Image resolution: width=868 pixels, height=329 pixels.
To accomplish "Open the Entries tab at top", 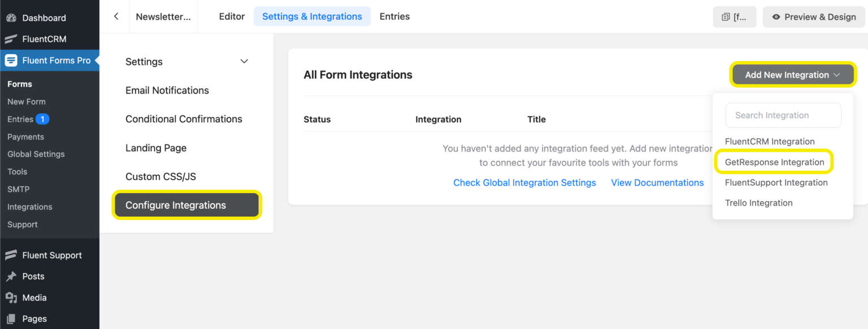I will [394, 16].
